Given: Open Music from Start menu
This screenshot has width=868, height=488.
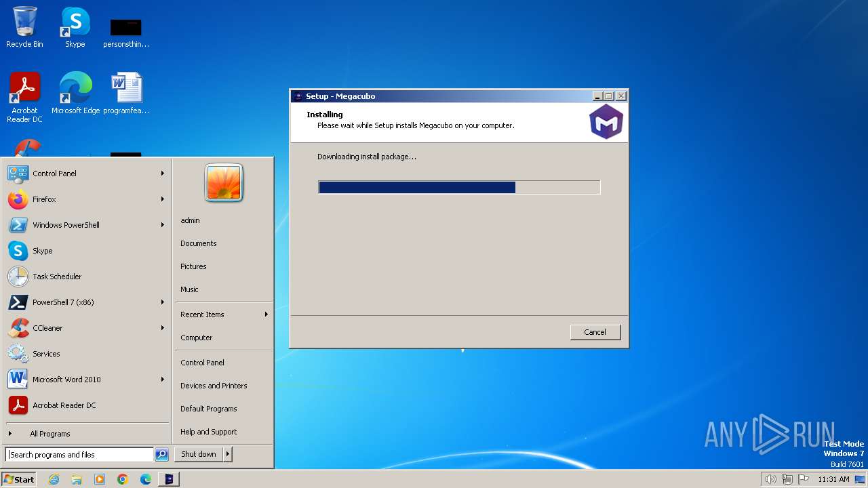Looking at the screenshot, I should [x=224, y=289].
